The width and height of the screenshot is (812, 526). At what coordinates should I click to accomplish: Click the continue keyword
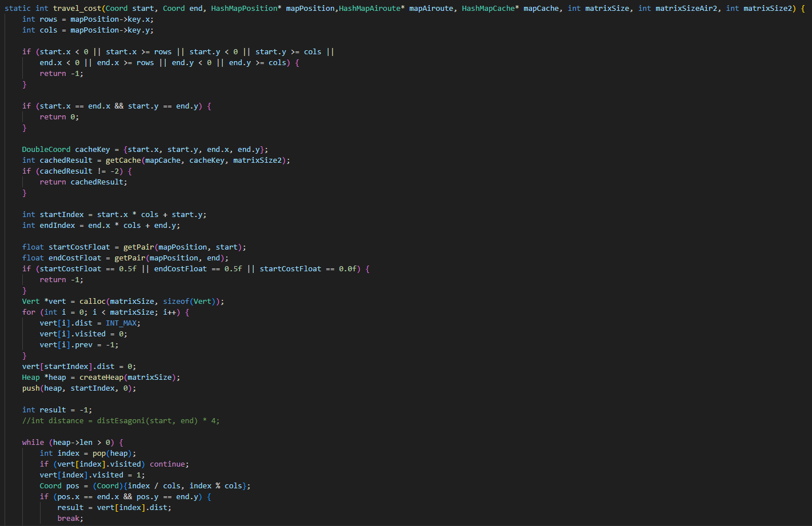point(167,464)
